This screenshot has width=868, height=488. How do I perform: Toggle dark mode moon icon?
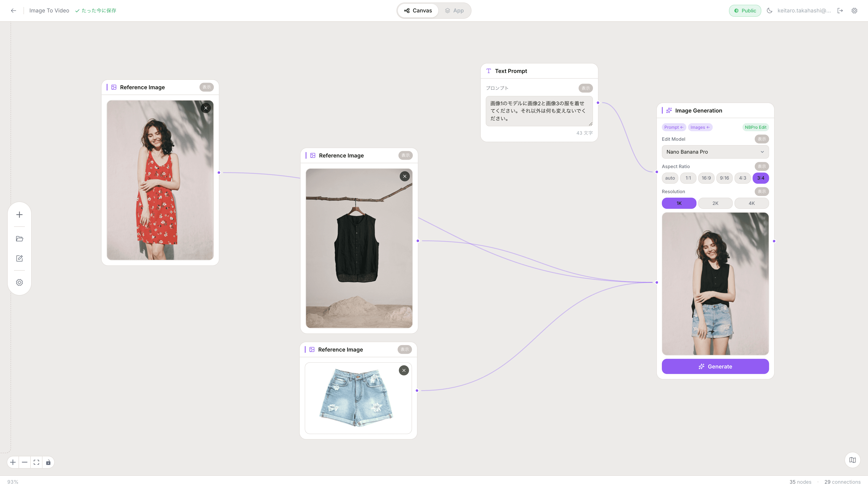[x=769, y=10]
